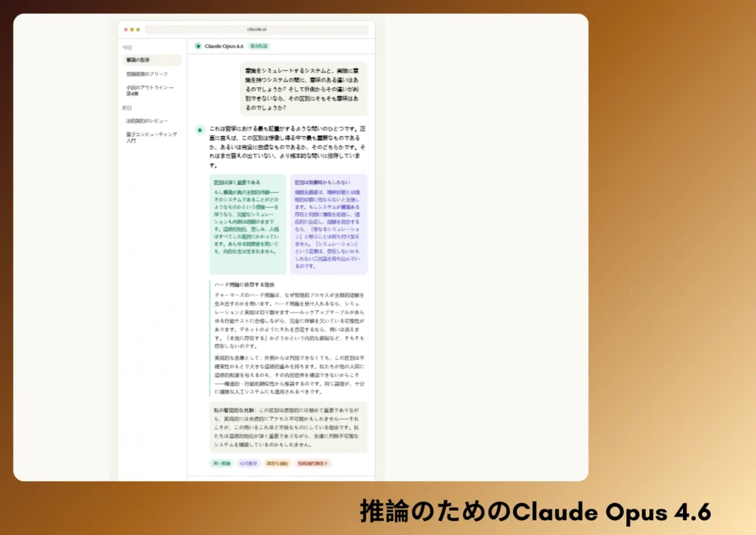The height and width of the screenshot is (535, 756).
Task: Click the purple 心の哲学 tag
Action: (249, 463)
